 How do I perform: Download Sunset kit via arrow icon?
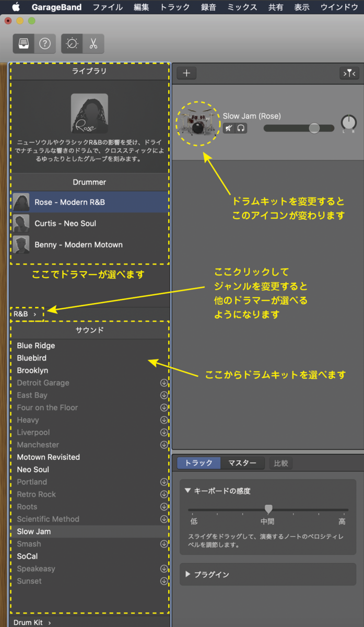[x=164, y=581]
